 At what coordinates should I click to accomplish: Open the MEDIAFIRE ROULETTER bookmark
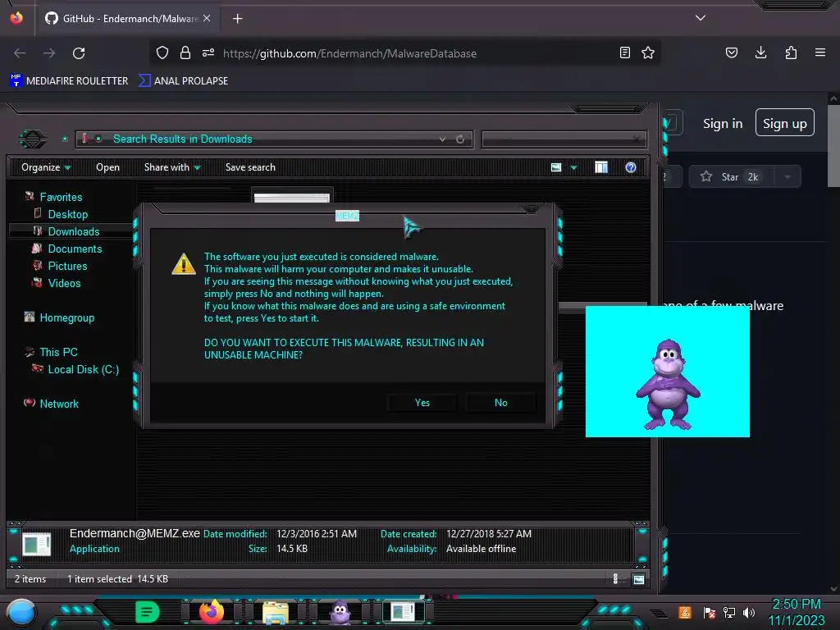coord(69,81)
